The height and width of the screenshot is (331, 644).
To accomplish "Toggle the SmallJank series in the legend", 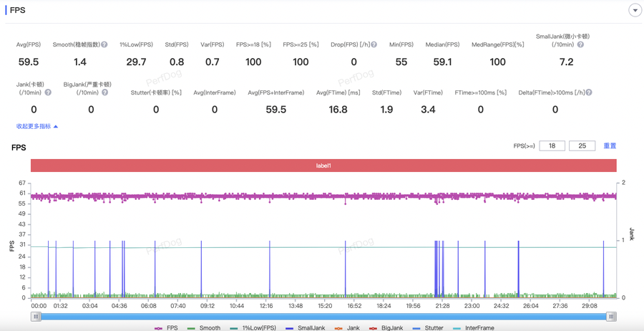I will click(304, 328).
